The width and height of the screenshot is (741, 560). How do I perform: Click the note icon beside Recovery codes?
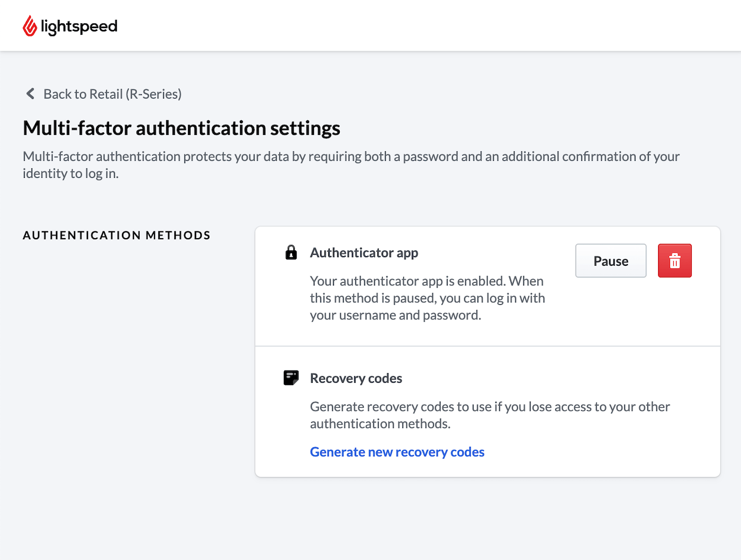point(291,378)
